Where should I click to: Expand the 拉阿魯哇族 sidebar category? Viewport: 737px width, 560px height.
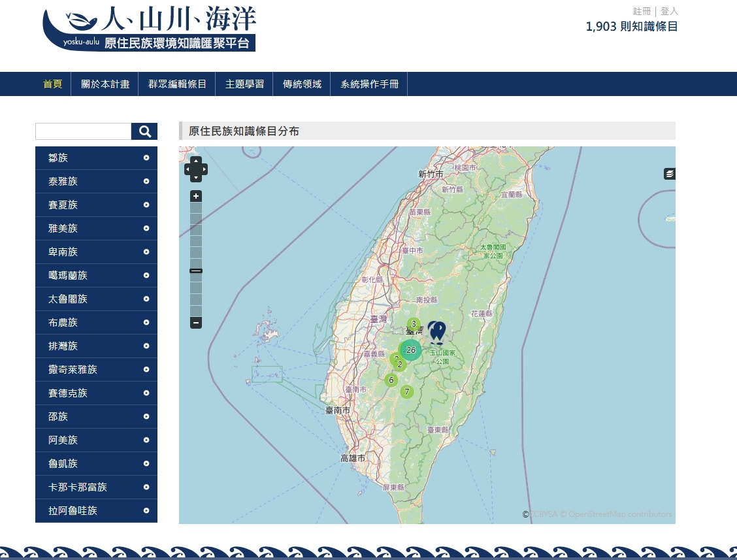coord(96,511)
